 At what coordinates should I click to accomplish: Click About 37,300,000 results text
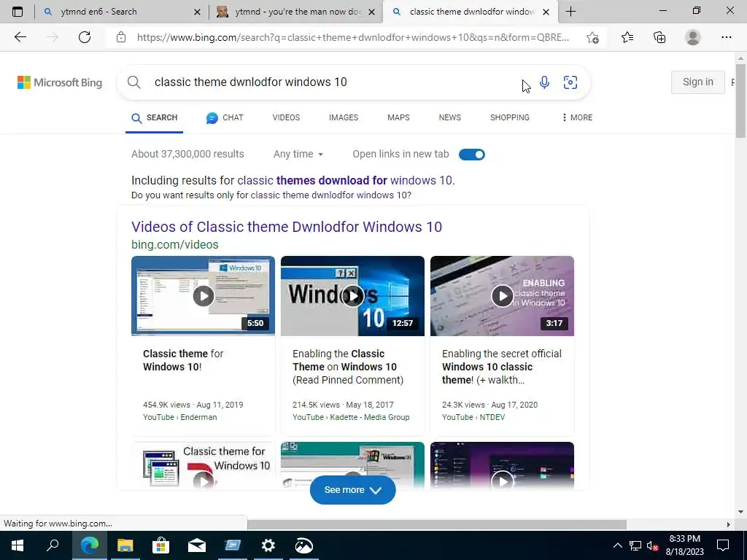pos(187,154)
